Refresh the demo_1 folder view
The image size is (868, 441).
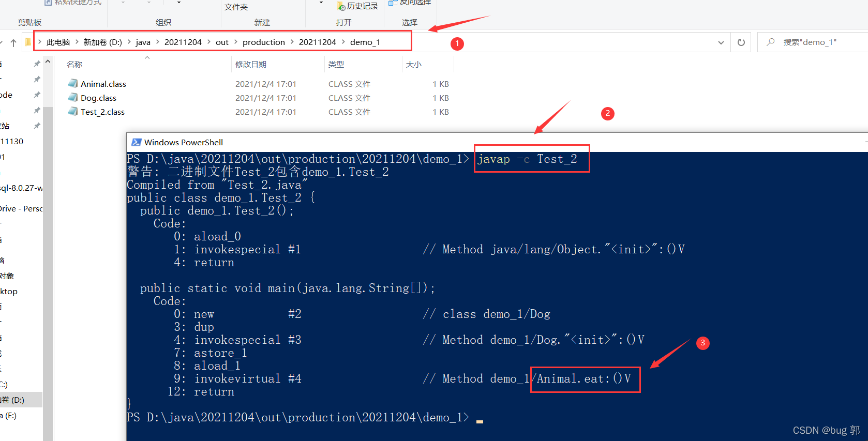(x=741, y=42)
